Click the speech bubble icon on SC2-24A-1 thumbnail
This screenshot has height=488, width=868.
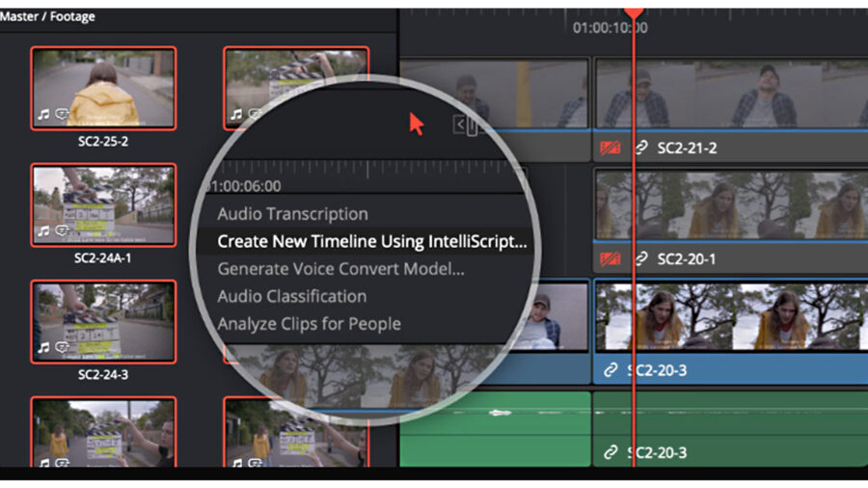[62, 230]
